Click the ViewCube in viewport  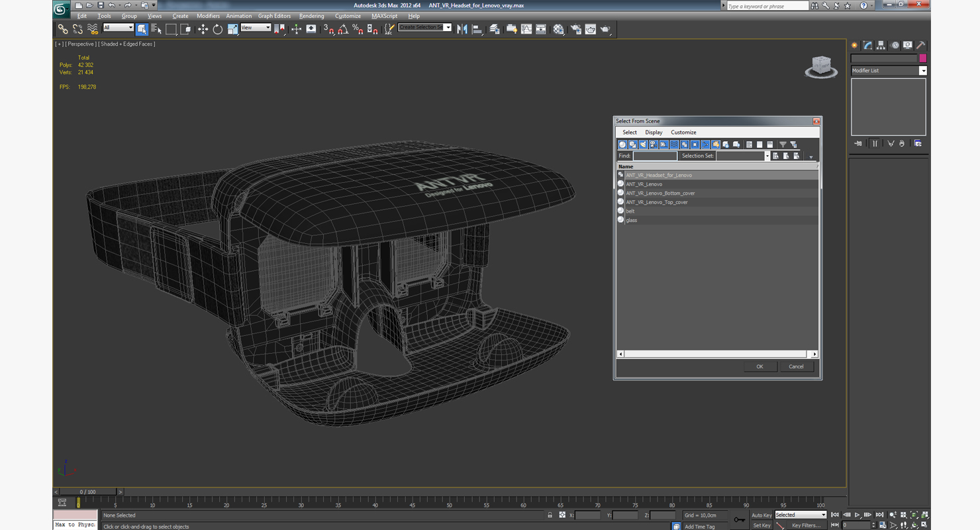pos(820,67)
